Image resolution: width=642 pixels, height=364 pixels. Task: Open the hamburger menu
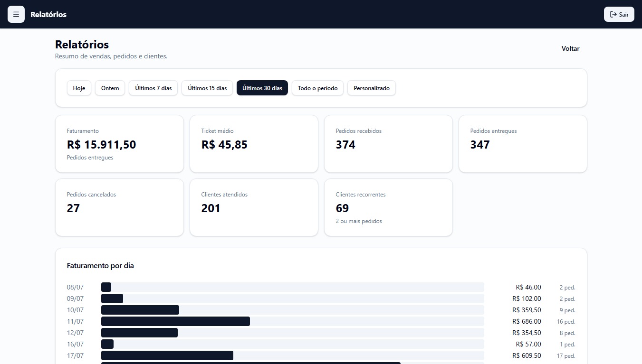pyautogui.click(x=16, y=14)
